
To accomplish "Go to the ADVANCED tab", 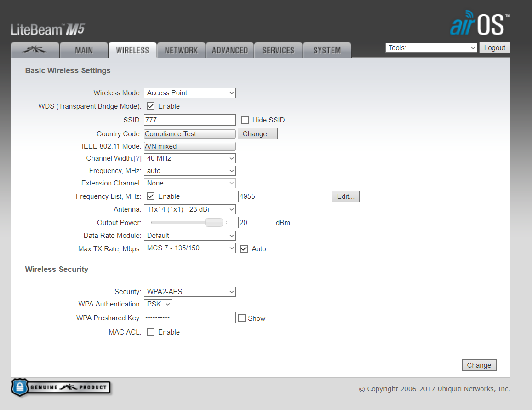I will (230, 50).
